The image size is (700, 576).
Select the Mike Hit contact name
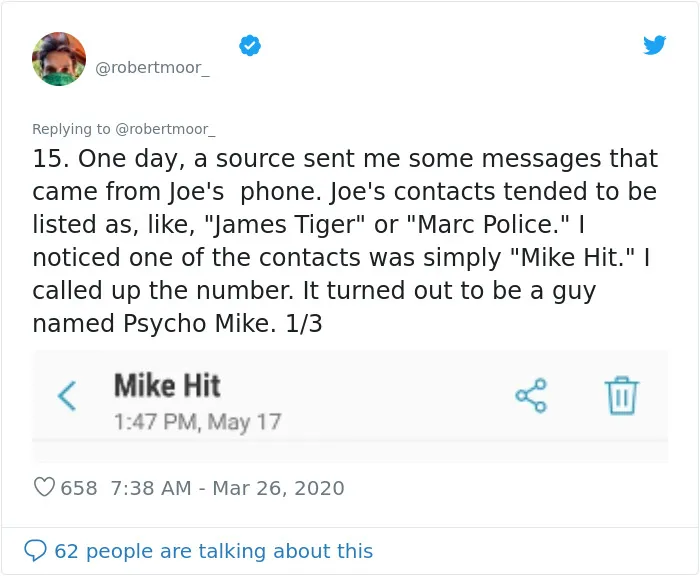tap(167, 385)
